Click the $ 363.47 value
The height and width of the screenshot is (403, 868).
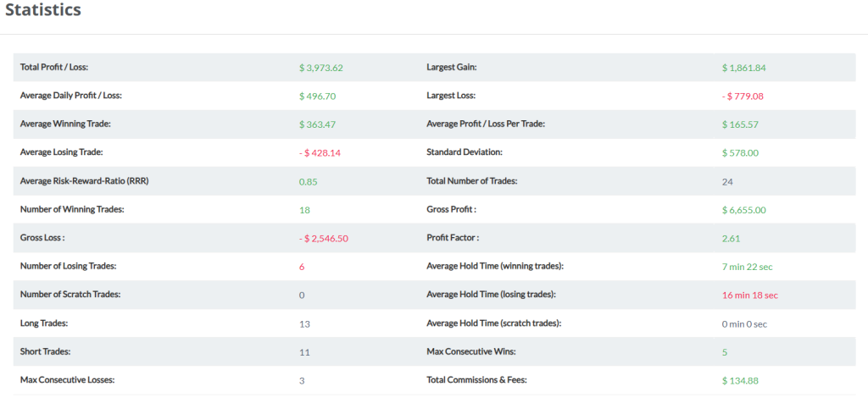pyautogui.click(x=317, y=124)
